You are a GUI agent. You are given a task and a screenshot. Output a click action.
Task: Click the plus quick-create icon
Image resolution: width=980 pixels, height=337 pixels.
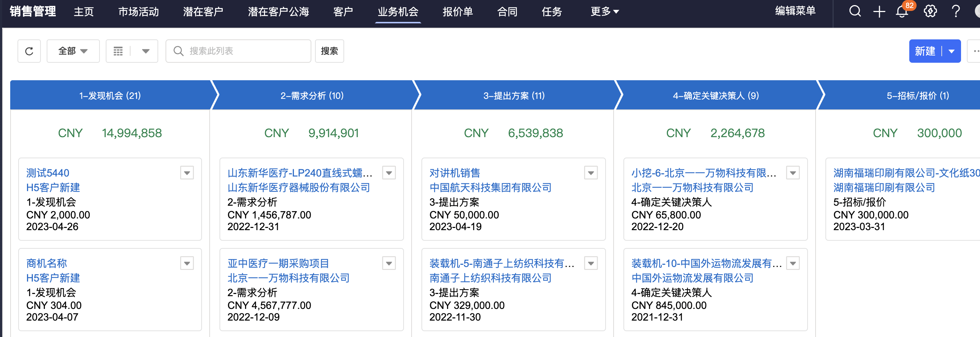(879, 11)
